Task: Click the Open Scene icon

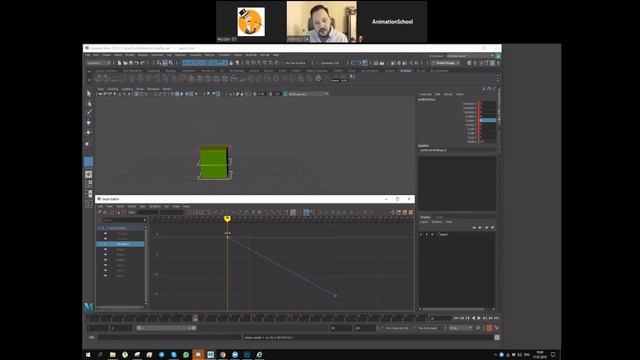Action: [125, 63]
